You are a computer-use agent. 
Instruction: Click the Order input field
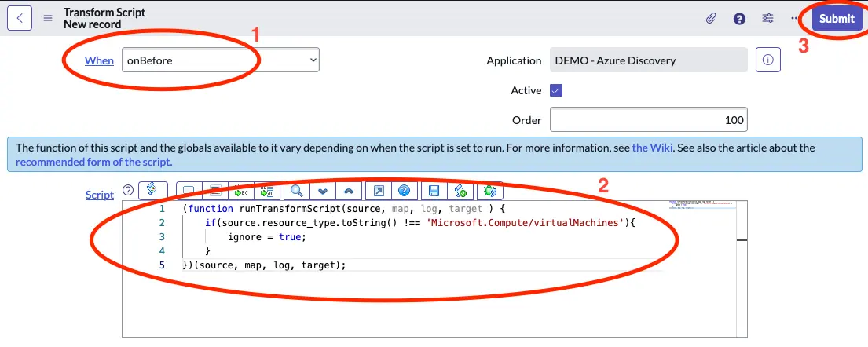tap(648, 120)
